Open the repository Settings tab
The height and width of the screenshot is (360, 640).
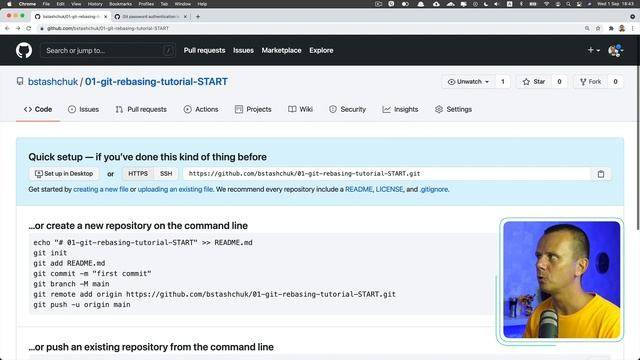[453, 109]
